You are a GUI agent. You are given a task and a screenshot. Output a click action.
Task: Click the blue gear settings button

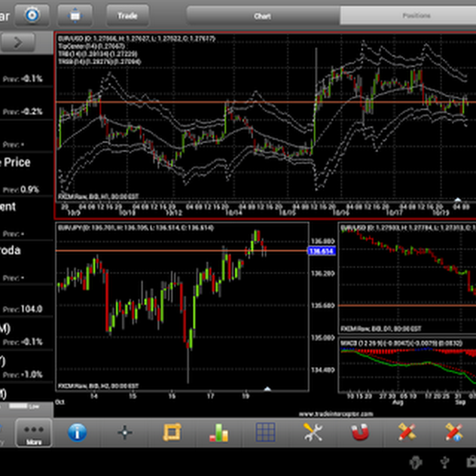coord(32,15)
